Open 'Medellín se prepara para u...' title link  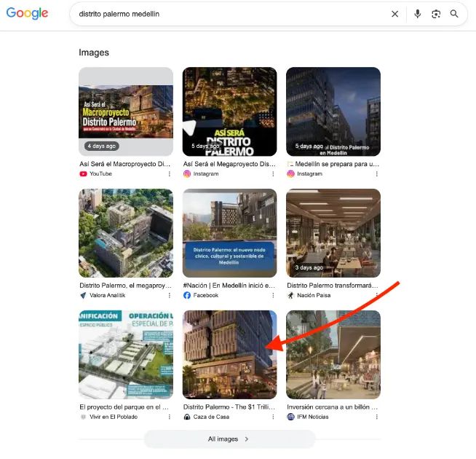(x=333, y=164)
